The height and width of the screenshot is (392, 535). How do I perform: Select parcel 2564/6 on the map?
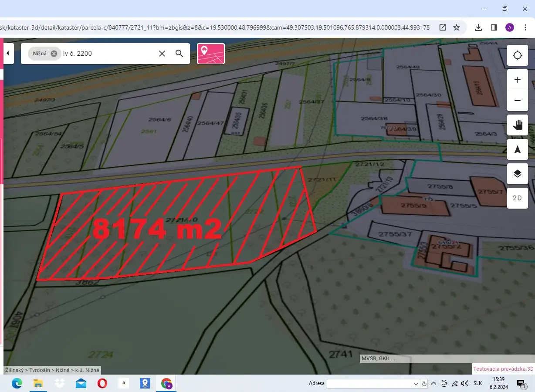pyautogui.click(x=160, y=120)
